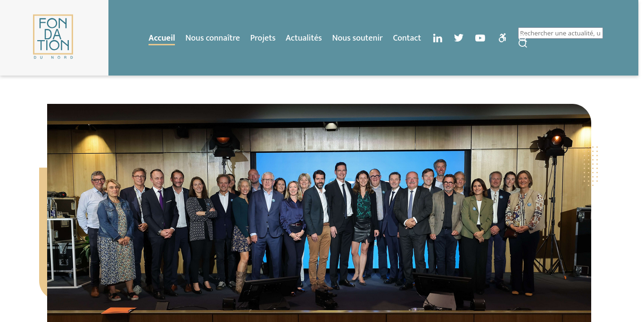Open accessibility options via wheelchair icon
The image size is (644, 322).
(503, 38)
